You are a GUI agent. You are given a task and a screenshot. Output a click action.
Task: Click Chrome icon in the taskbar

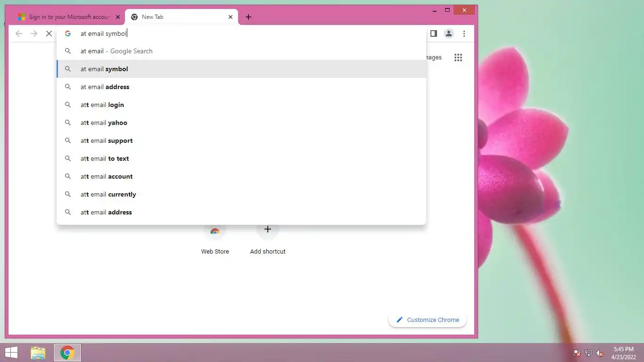click(x=67, y=353)
